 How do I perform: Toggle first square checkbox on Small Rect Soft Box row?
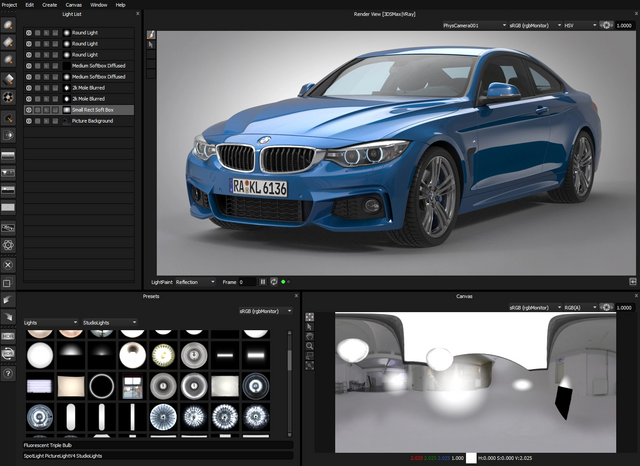tap(38, 110)
